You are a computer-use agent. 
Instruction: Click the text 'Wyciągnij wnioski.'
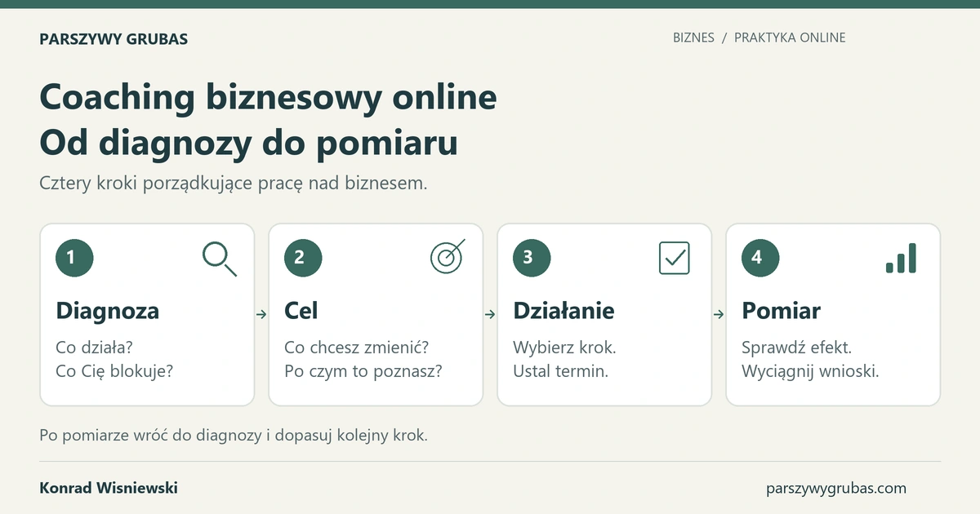point(810,372)
